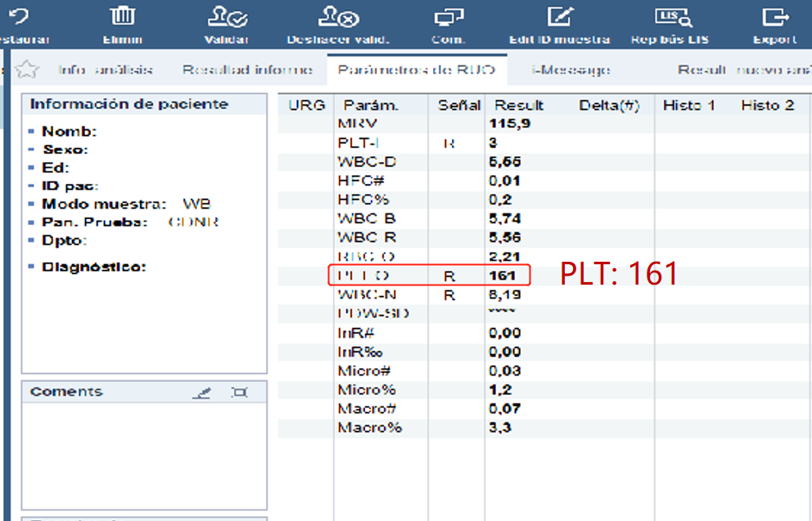Expand the Coments panel using maximize icon

point(240,393)
